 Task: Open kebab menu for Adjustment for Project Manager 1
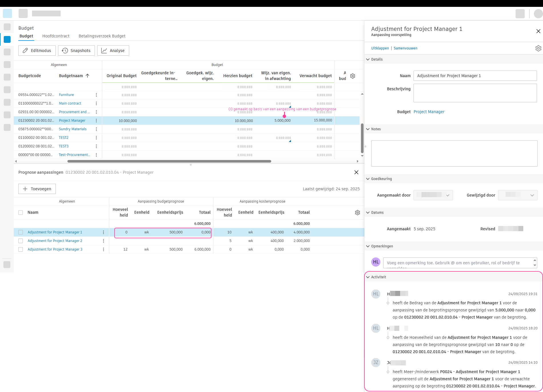click(103, 232)
